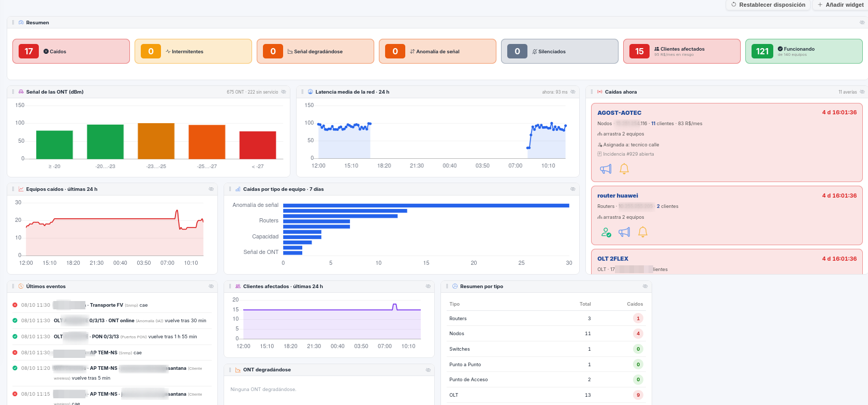
Task: Hide the Señal de las ONT widget
Action: point(284,92)
